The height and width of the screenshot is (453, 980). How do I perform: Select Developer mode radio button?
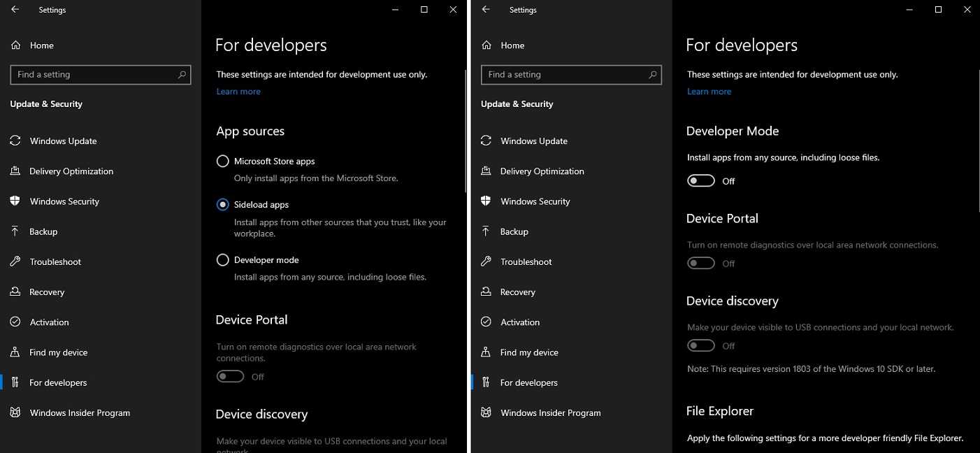[x=223, y=260]
